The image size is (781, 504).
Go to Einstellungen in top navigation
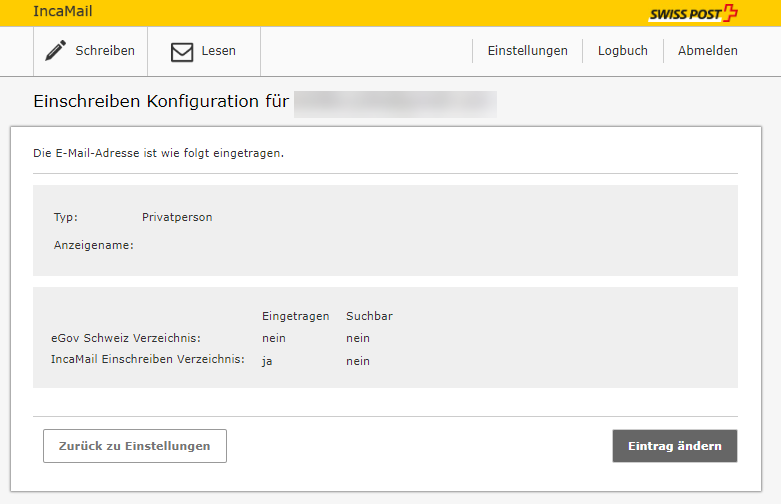[x=527, y=51]
